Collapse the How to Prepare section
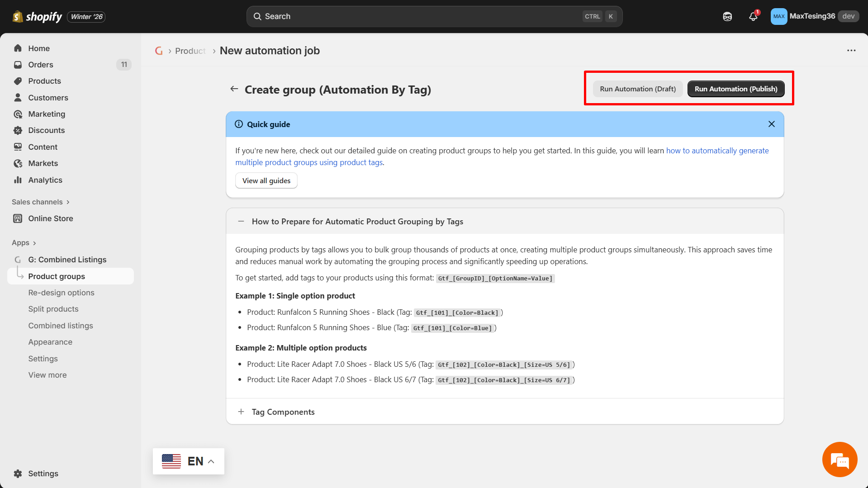This screenshot has width=868, height=488. point(241,222)
